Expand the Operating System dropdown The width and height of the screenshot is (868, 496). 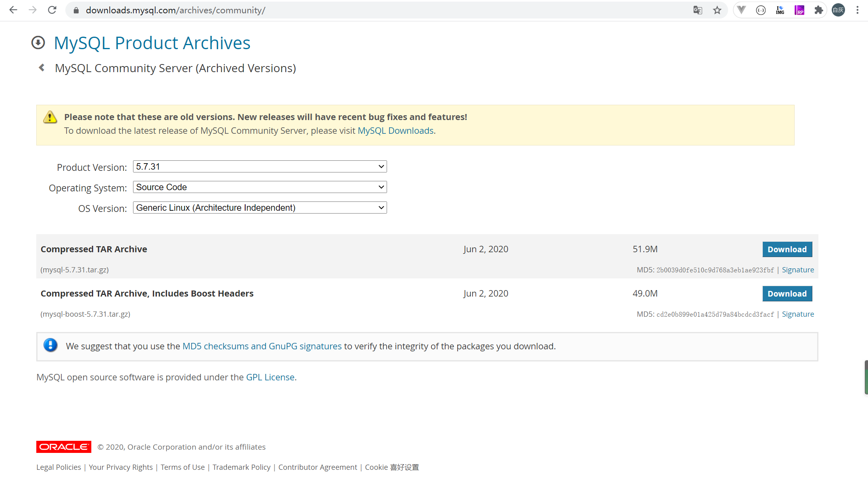pos(260,187)
